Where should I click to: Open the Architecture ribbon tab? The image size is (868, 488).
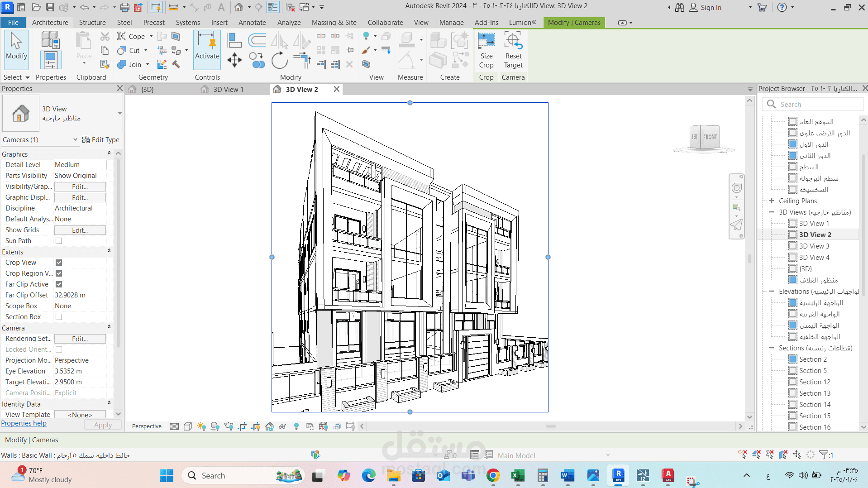click(50, 22)
